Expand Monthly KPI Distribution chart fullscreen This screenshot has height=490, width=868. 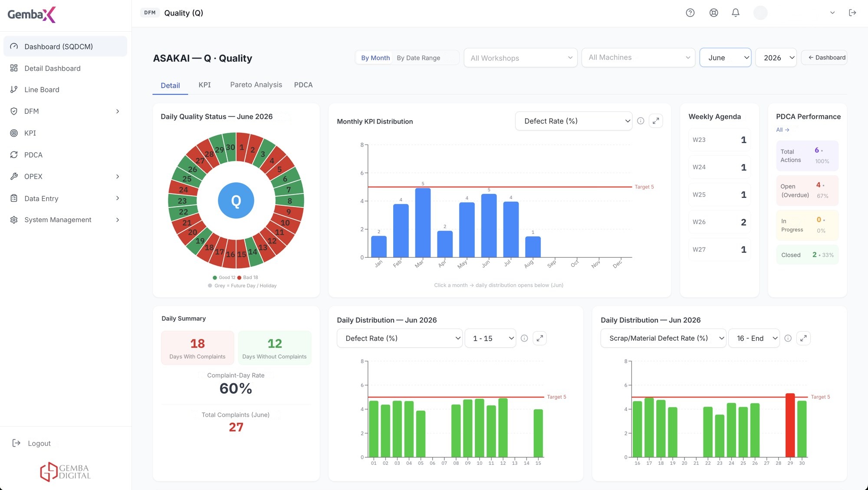656,121
